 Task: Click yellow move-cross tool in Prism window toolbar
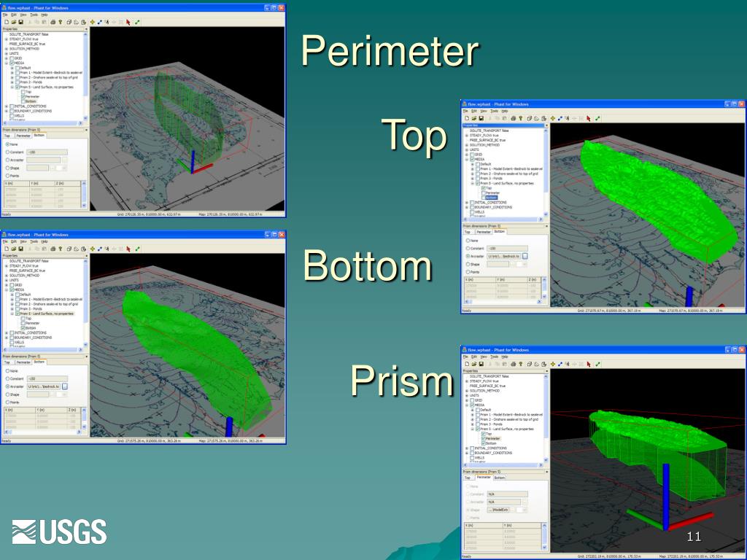pos(553,365)
